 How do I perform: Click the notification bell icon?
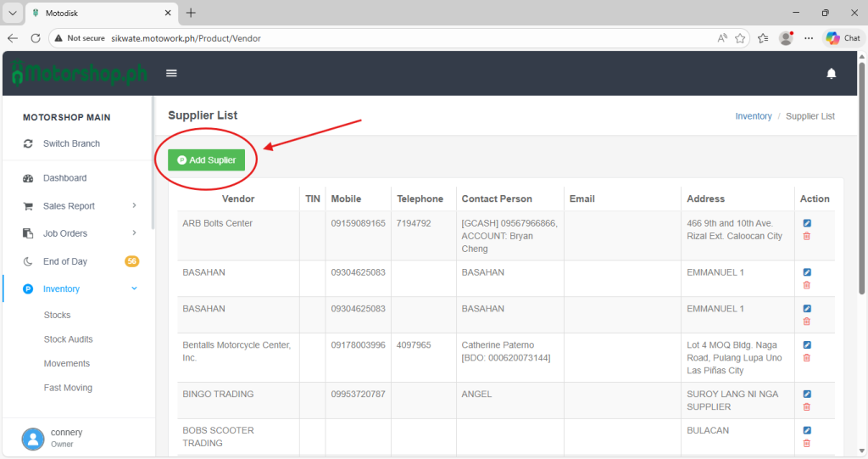click(831, 74)
